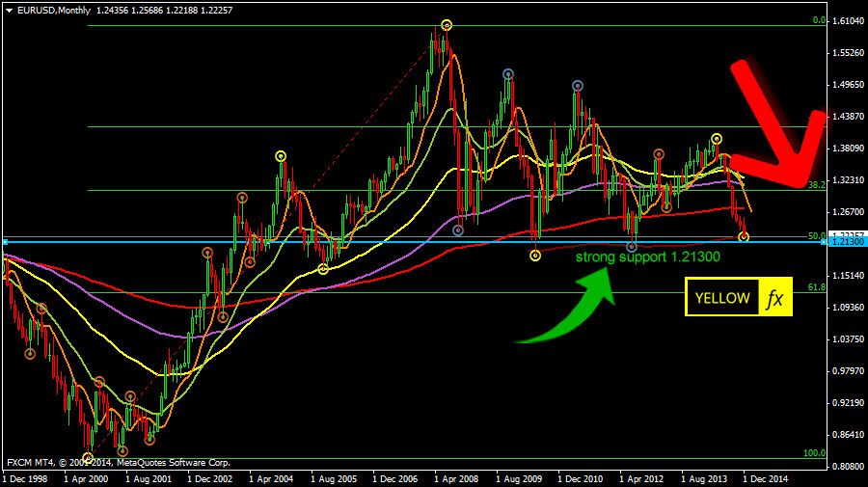Select the yellow circle at chart peak
Image resolution: width=868 pixels, height=487 pixels.
tap(447, 25)
